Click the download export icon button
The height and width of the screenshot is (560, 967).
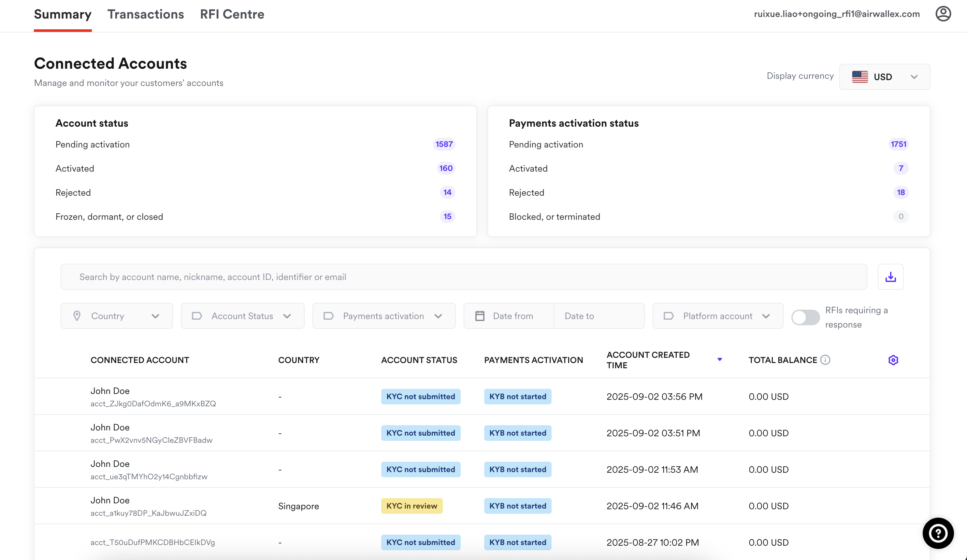(890, 276)
